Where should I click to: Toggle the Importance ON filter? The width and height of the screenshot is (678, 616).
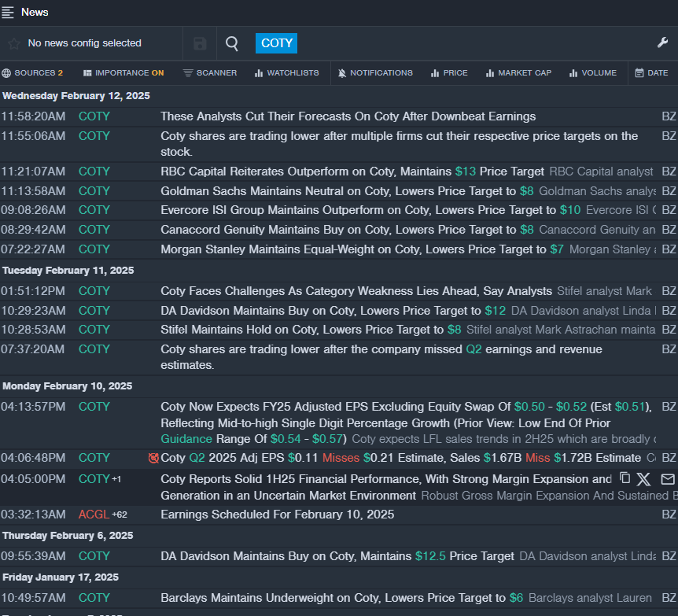[x=123, y=73]
